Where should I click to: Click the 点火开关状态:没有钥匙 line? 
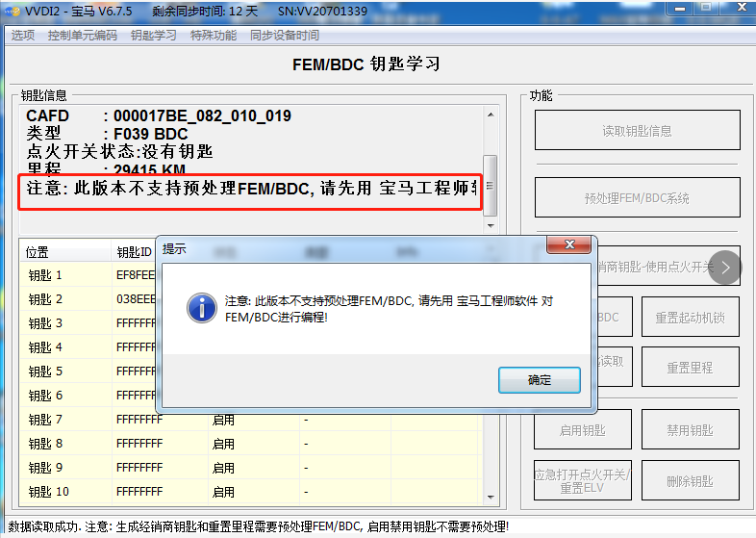pos(119,151)
